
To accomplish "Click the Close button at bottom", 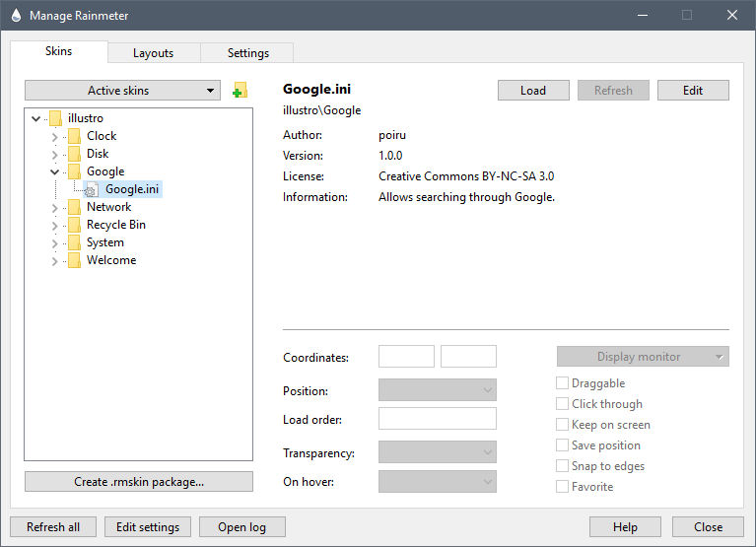I will (708, 526).
